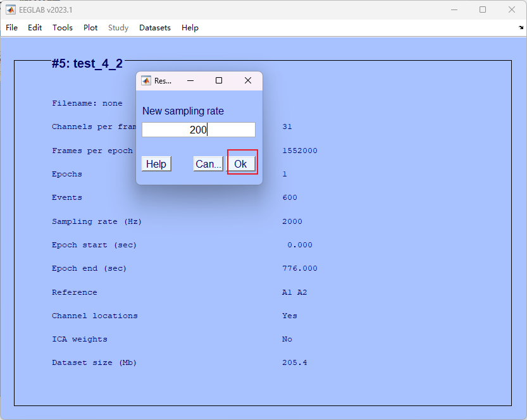Open the Help menu in menu bar
This screenshot has height=420, width=527.
tap(190, 28)
